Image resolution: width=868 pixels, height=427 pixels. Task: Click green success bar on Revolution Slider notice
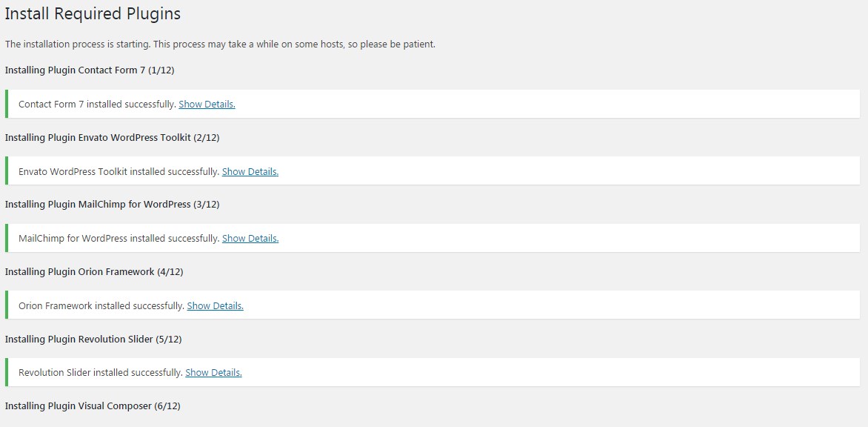(7, 372)
